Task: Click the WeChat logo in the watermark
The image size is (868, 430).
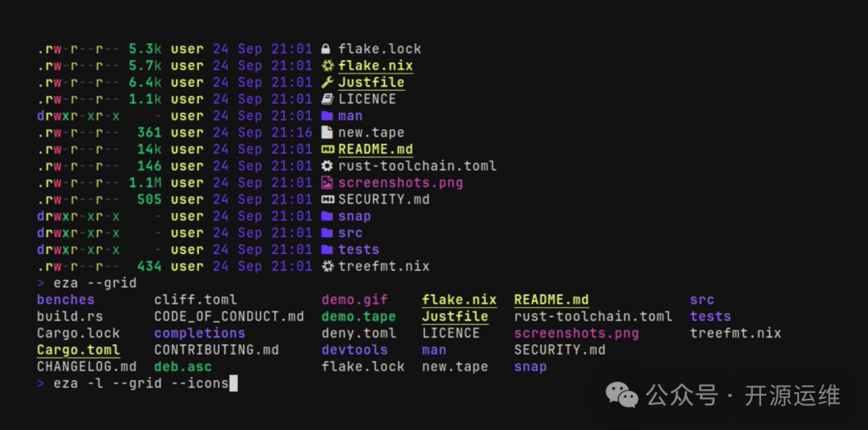Action: [623, 395]
